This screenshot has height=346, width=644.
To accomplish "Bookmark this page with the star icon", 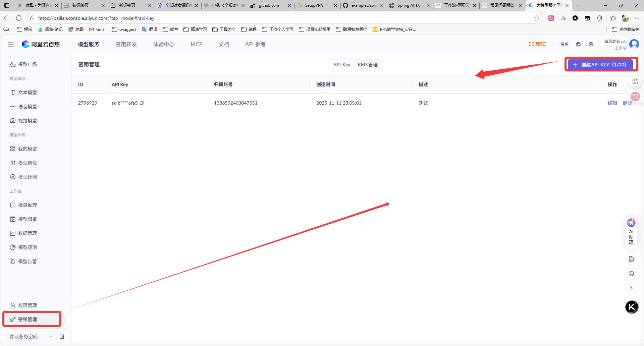I will click(537, 18).
